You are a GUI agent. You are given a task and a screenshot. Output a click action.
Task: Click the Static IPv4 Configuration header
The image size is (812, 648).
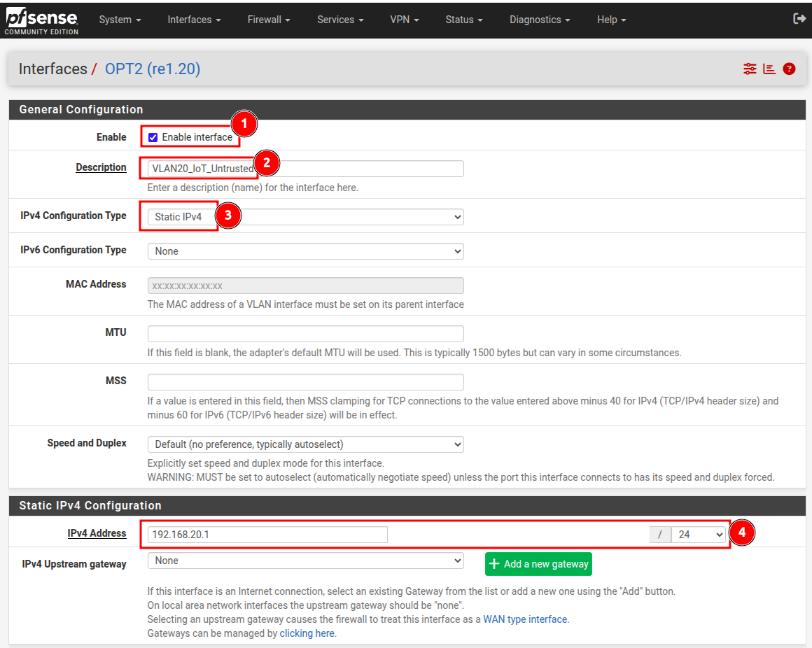coord(407,506)
